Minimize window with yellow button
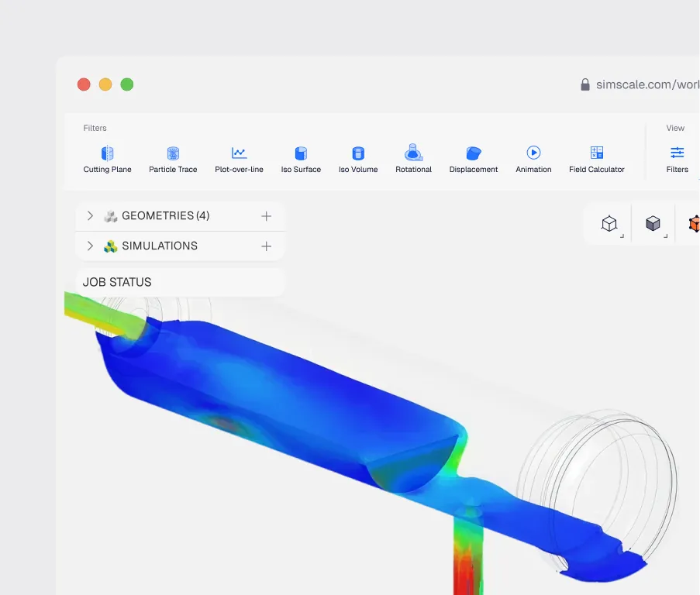 pyautogui.click(x=105, y=84)
